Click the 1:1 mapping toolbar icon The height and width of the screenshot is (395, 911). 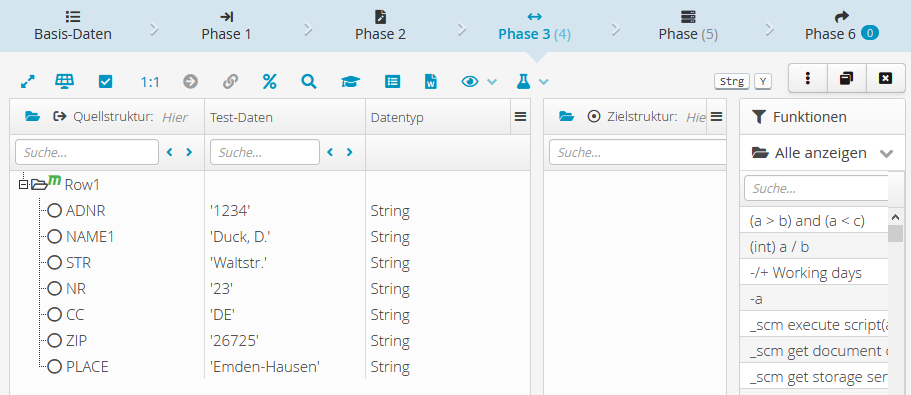coord(150,82)
